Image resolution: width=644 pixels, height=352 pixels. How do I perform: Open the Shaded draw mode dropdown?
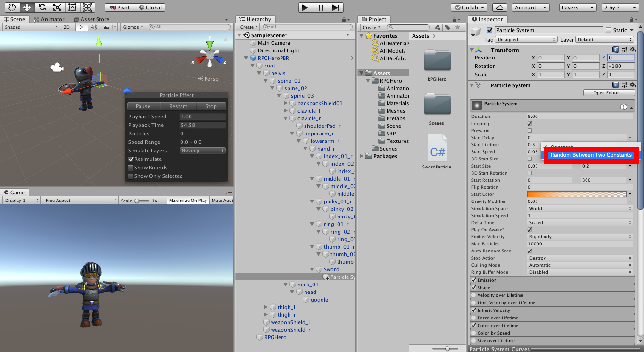click(30, 27)
